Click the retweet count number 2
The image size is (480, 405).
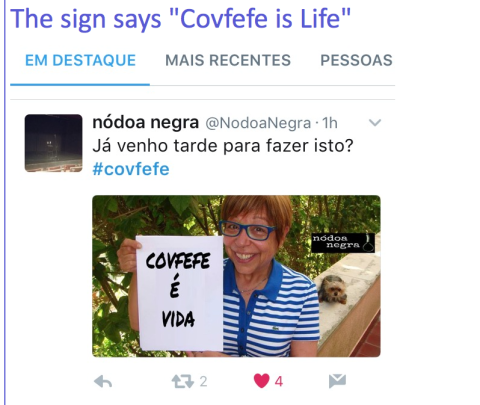pos(203,381)
